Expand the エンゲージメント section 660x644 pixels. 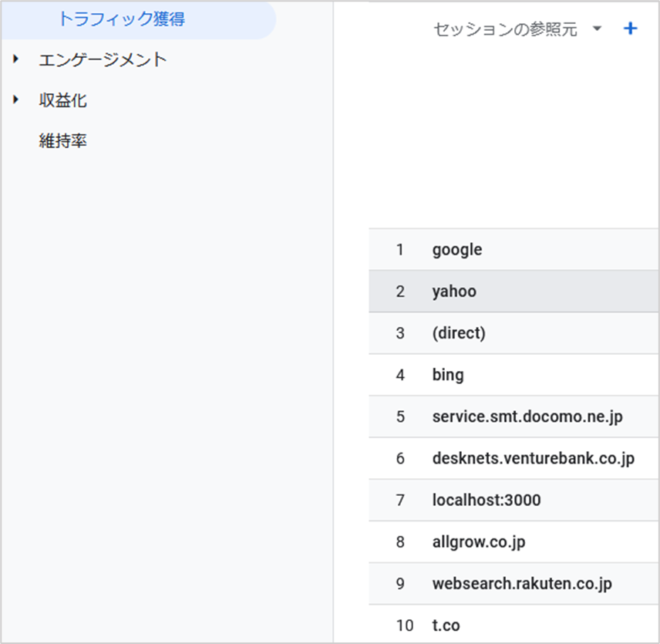coord(16,59)
